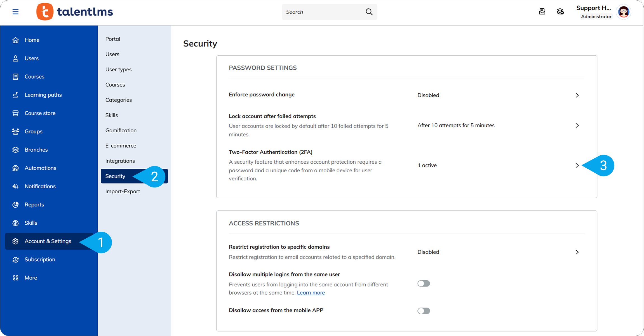Open Import-Export settings section
This screenshot has width=644, height=336.
123,191
